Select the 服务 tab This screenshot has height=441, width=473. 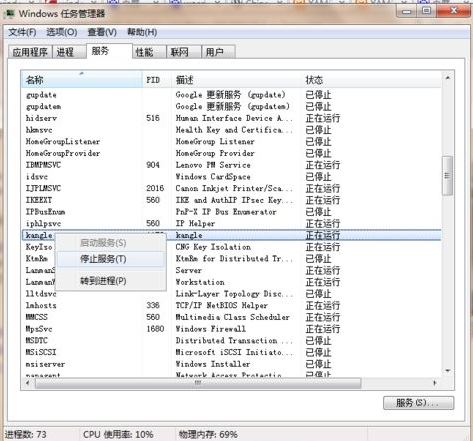[109, 51]
